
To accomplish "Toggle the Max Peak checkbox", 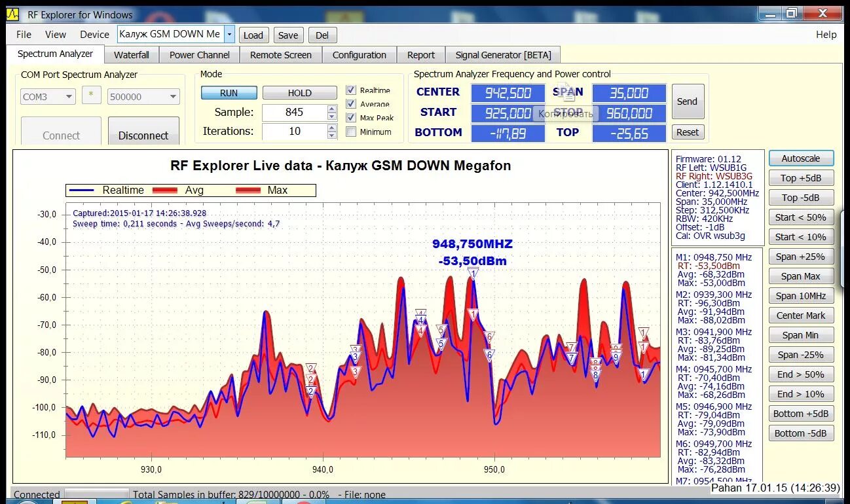I will [x=351, y=118].
